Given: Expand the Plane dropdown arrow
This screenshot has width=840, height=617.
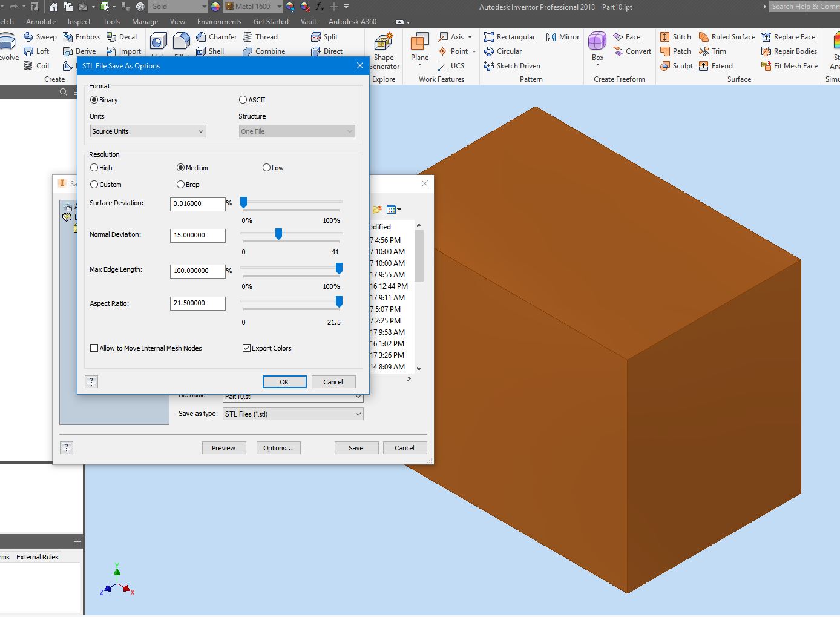Looking at the screenshot, I should [419, 65].
